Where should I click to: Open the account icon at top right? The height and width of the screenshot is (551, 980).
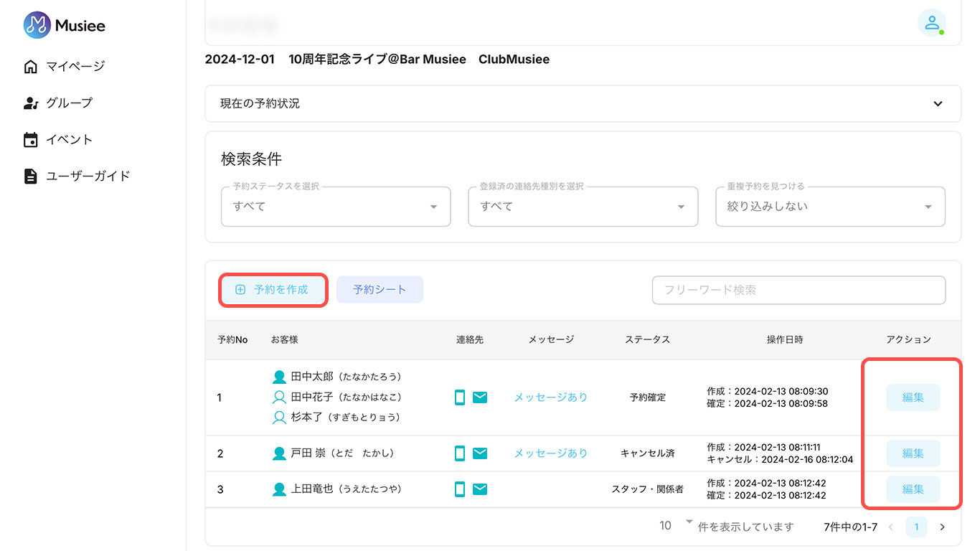[x=932, y=24]
